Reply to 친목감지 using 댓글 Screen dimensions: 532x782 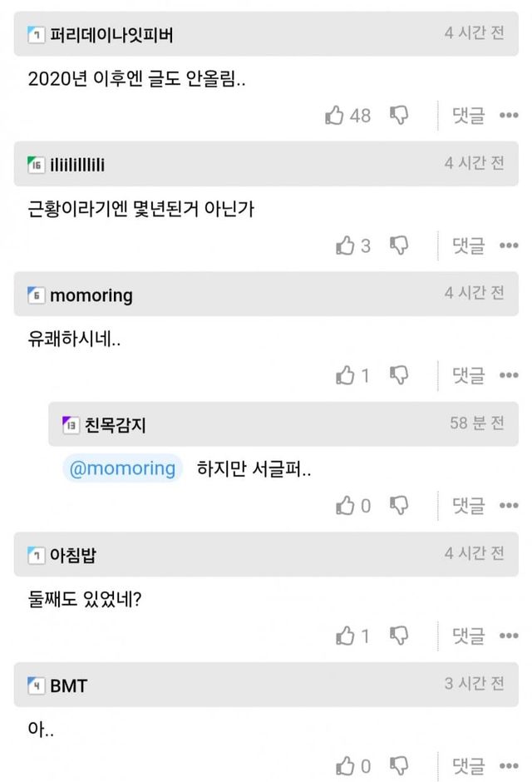[468, 505]
